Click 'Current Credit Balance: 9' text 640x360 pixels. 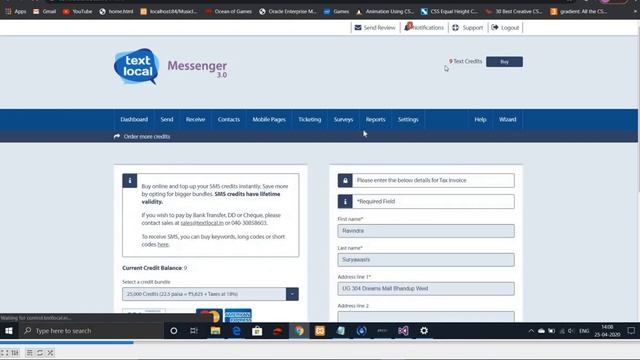click(x=154, y=268)
